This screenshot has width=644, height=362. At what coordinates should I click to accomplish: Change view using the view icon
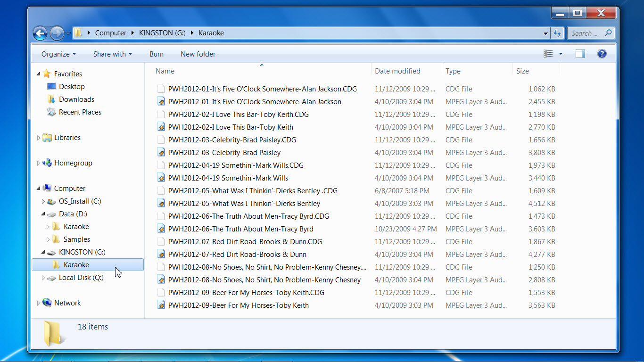548,54
